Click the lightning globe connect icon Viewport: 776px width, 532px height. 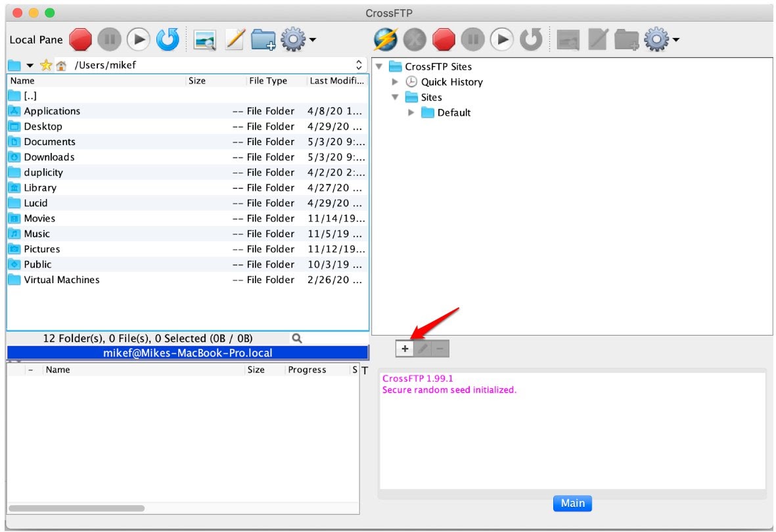(x=386, y=39)
